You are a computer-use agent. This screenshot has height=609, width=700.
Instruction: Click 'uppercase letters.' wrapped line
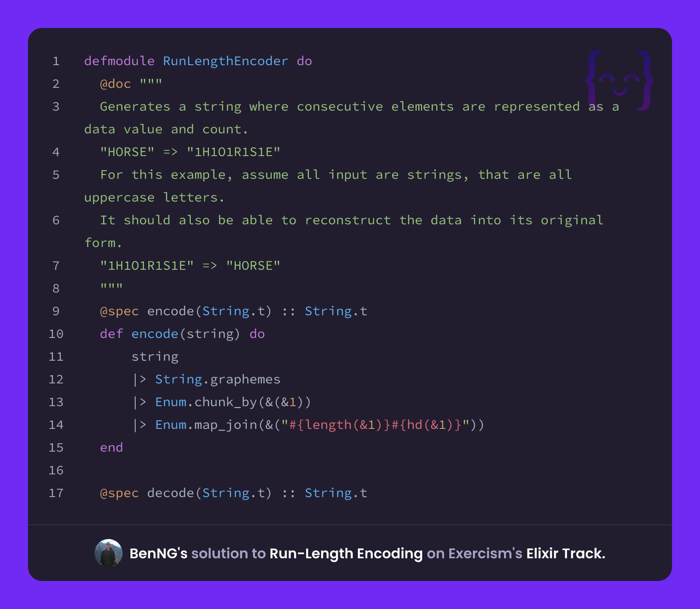[x=154, y=197]
